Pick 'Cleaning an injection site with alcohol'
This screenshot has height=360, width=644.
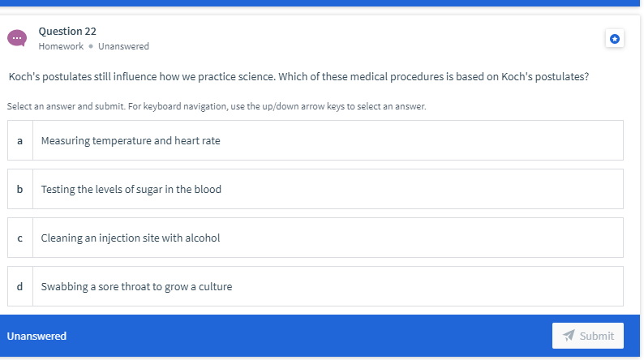(131, 238)
